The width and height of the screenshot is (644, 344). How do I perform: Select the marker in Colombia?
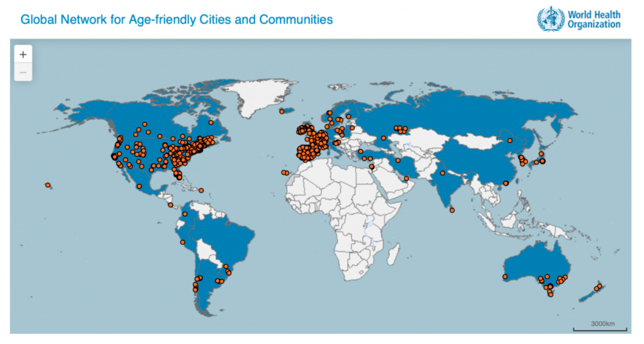coord(185,214)
